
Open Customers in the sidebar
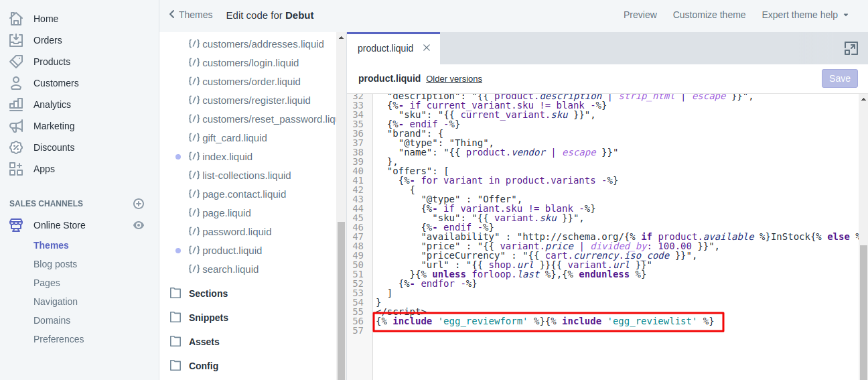point(56,83)
